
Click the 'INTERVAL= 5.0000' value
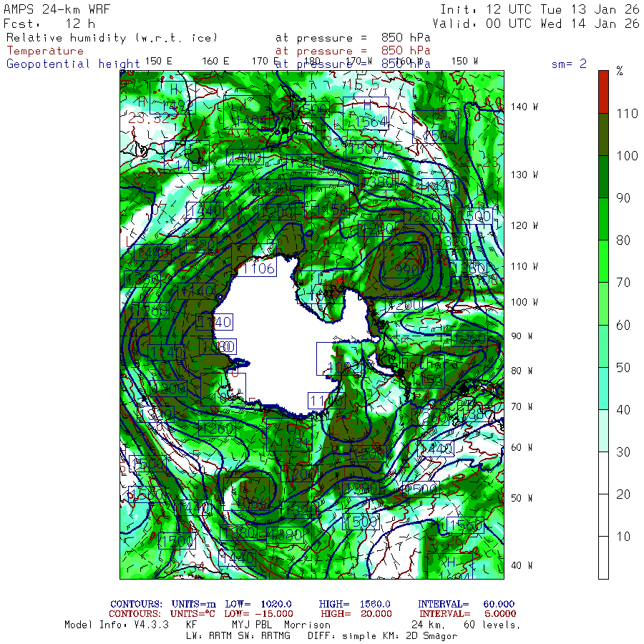pyautogui.click(x=468, y=614)
